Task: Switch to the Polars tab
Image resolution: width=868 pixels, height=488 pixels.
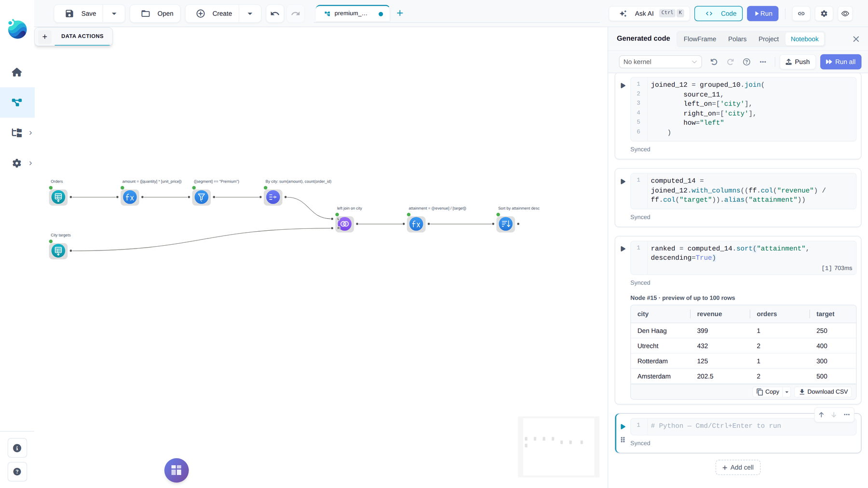Action: pos(737,39)
